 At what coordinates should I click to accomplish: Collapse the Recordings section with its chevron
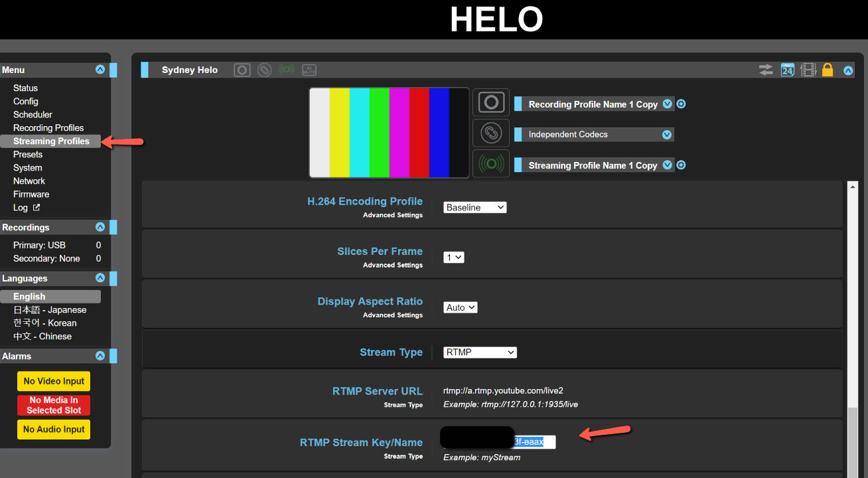(x=100, y=227)
